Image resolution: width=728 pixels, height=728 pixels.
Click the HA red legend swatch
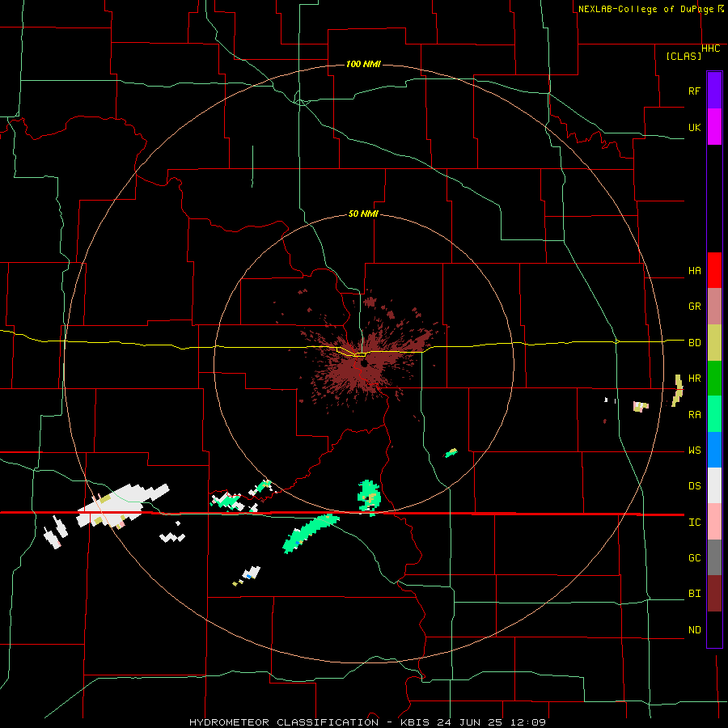714,270
